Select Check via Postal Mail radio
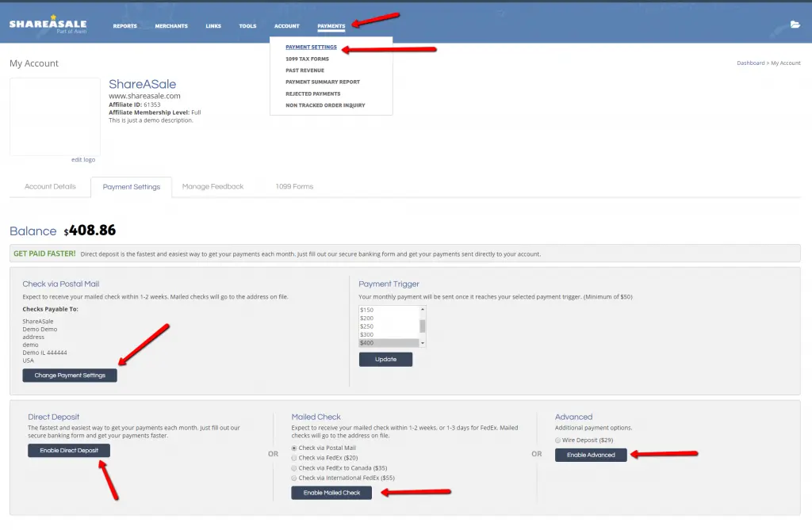The image size is (812, 530). point(294,448)
